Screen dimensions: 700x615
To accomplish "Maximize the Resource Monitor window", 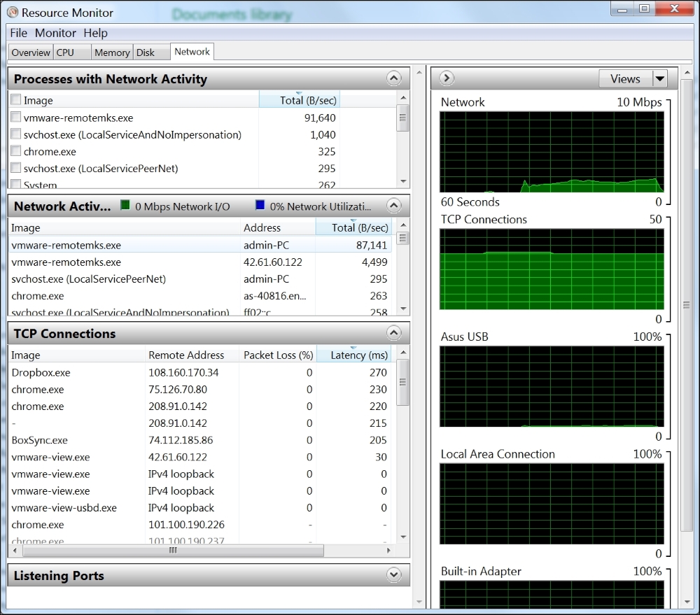I will (644, 9).
